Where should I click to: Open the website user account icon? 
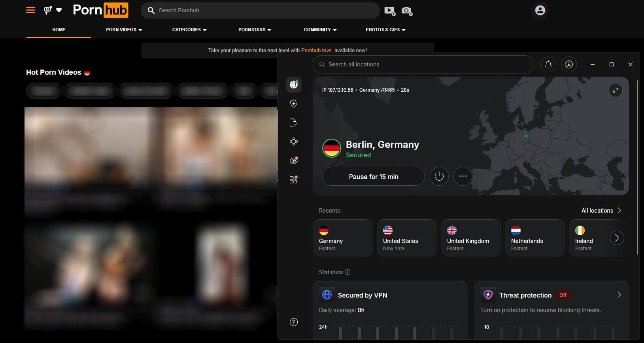tap(540, 10)
